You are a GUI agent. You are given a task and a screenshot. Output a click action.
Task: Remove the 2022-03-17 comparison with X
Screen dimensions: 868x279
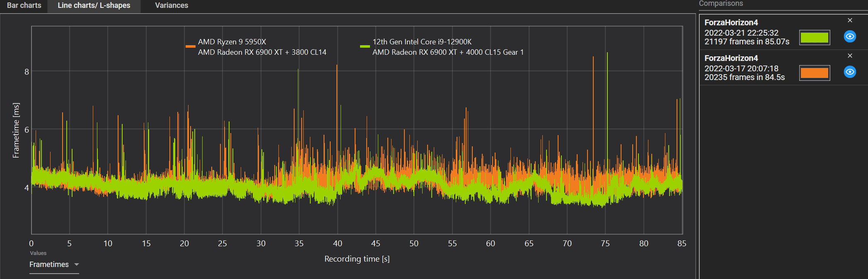[x=850, y=56]
